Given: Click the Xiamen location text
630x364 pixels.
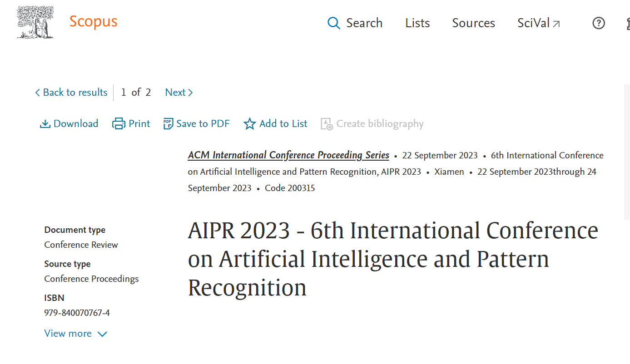Looking at the screenshot, I should pyautogui.click(x=449, y=172).
